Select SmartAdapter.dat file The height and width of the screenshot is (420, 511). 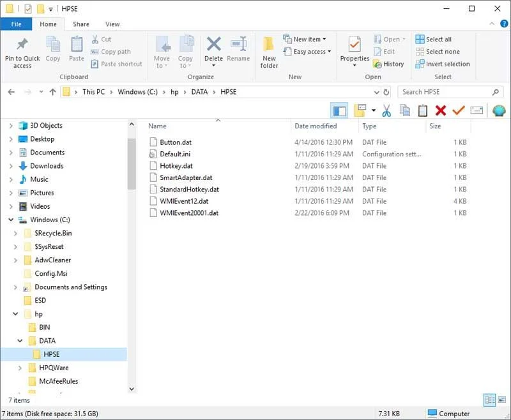coord(186,178)
